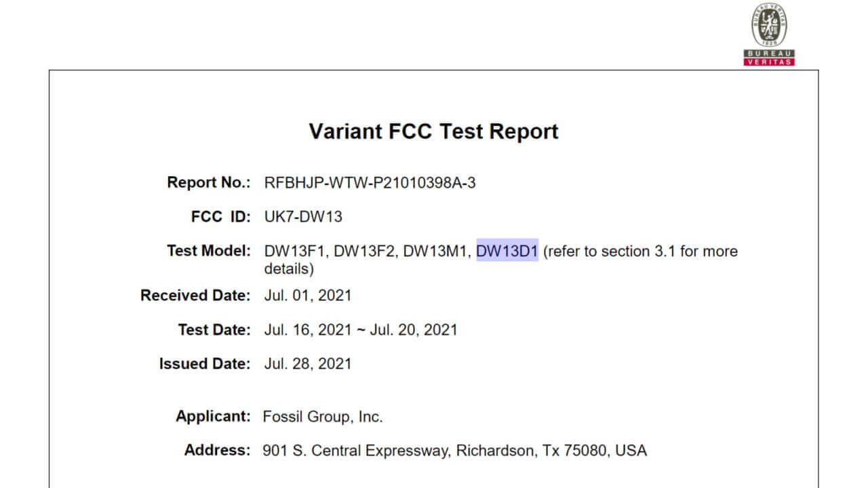868x488 pixels.
Task: Click the issued date Jul. 28, 2021
Action: [308, 364]
